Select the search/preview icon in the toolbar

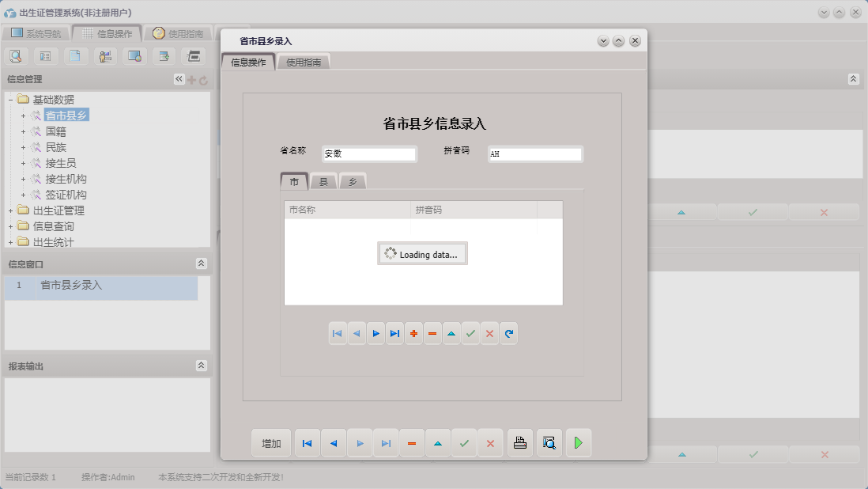(x=16, y=56)
